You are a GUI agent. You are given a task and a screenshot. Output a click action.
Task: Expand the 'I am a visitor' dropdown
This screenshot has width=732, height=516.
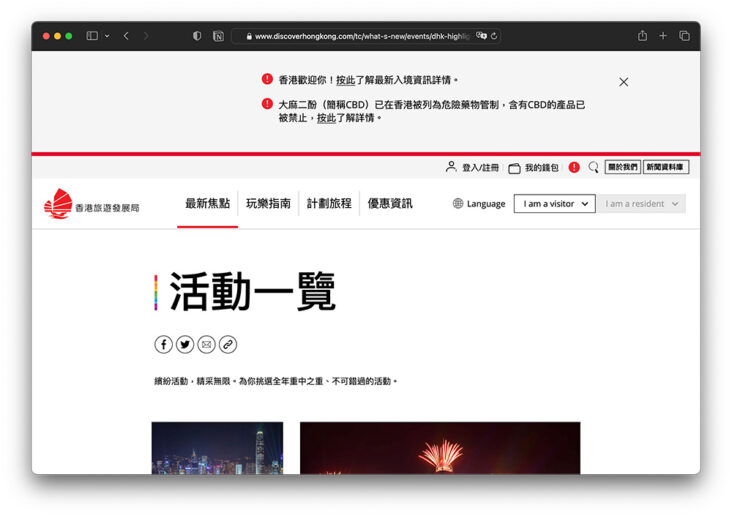click(555, 204)
